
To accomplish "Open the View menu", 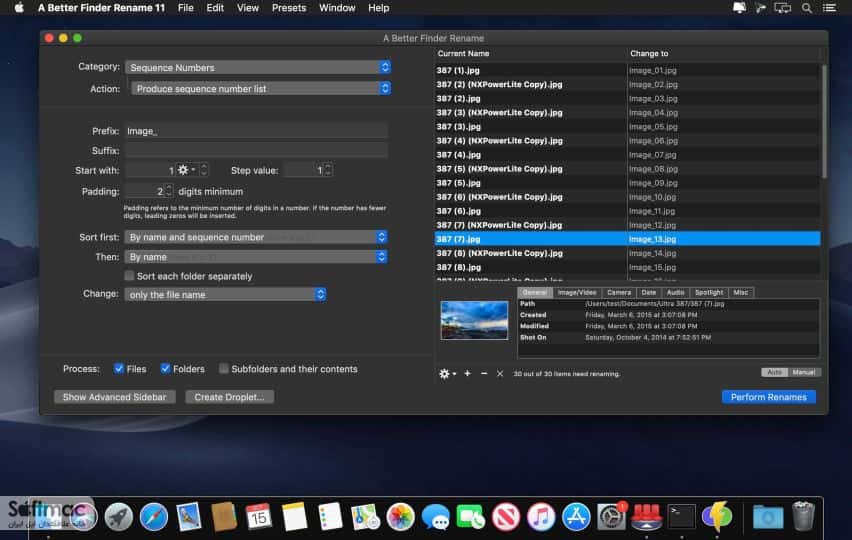I will pyautogui.click(x=248, y=8).
